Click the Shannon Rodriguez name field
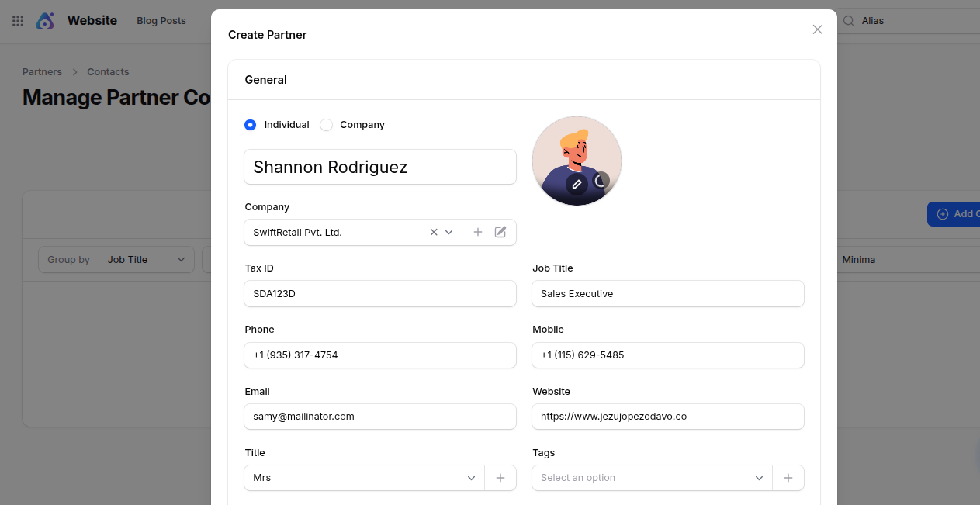The height and width of the screenshot is (505, 980). [379, 167]
